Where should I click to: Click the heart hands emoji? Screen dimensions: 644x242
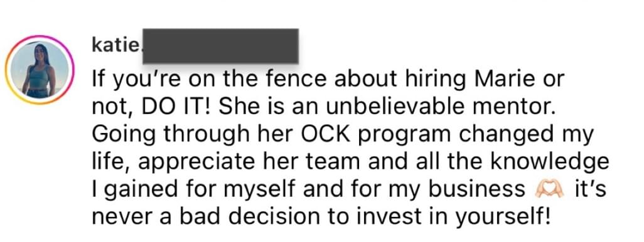point(549,191)
